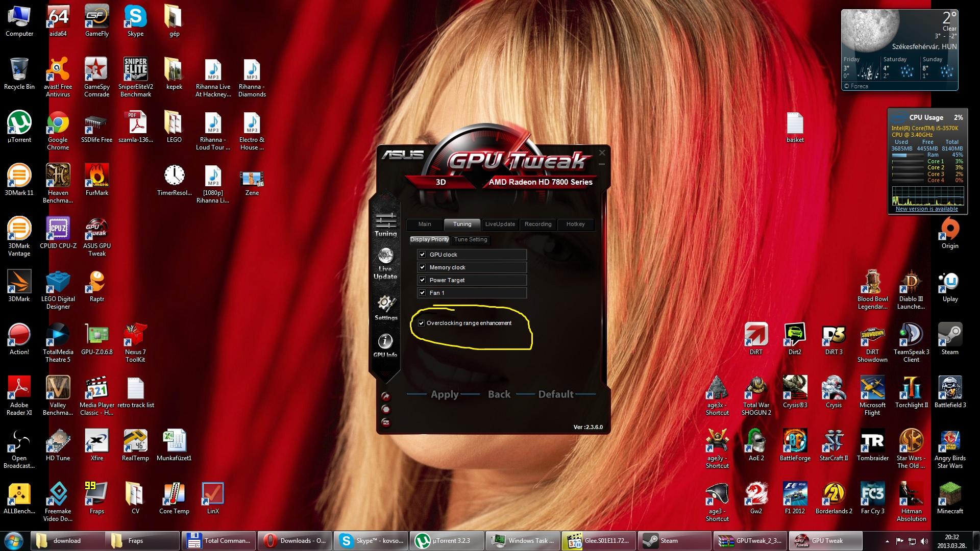Click the weather gadget moon image
This screenshot has height=551, width=980.
tap(870, 32)
